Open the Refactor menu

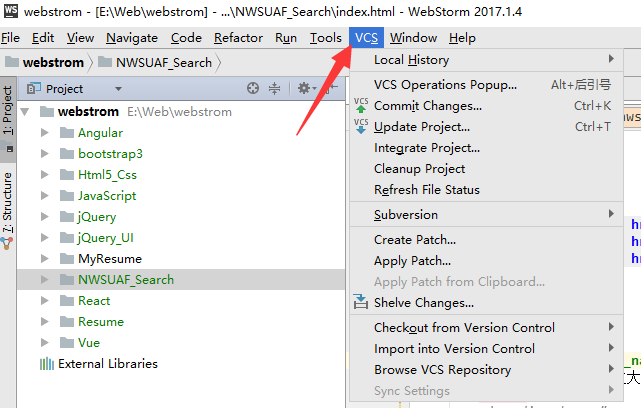(238, 38)
